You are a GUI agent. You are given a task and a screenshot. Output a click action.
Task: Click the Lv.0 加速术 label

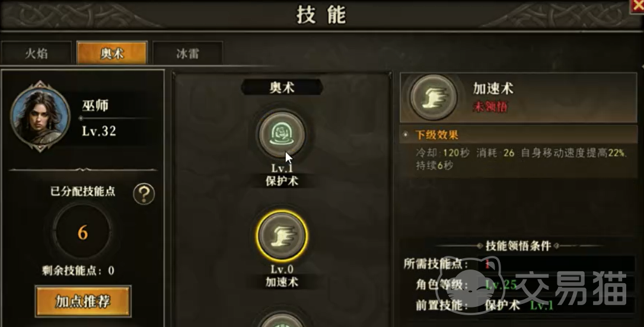282,275
